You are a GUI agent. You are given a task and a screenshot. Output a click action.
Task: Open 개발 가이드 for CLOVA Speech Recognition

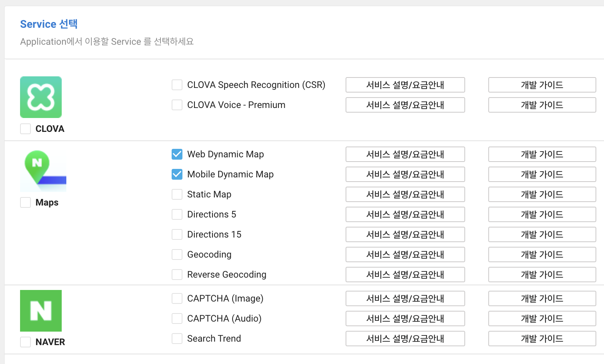pyautogui.click(x=542, y=85)
